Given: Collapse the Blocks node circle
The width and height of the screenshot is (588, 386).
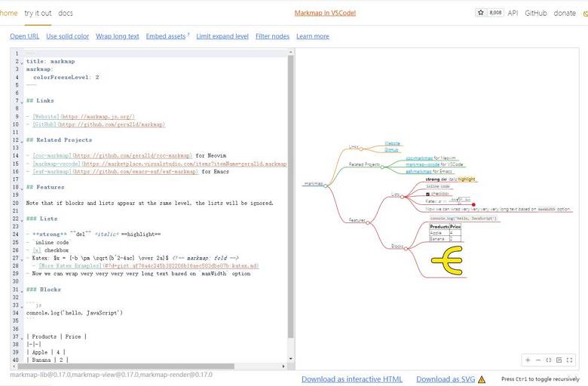Looking at the screenshot, I should [x=406, y=248].
